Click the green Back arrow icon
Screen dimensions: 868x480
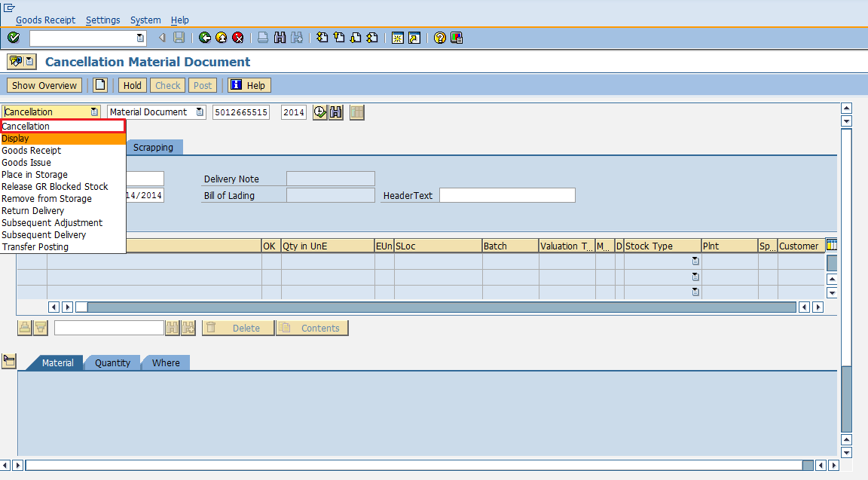(205, 38)
